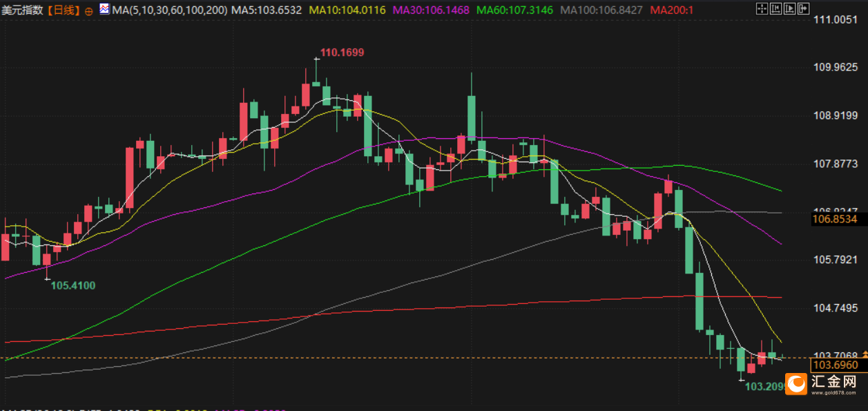Select the magenta MA30:106.1468 legend value
868x411 pixels.
(431, 10)
